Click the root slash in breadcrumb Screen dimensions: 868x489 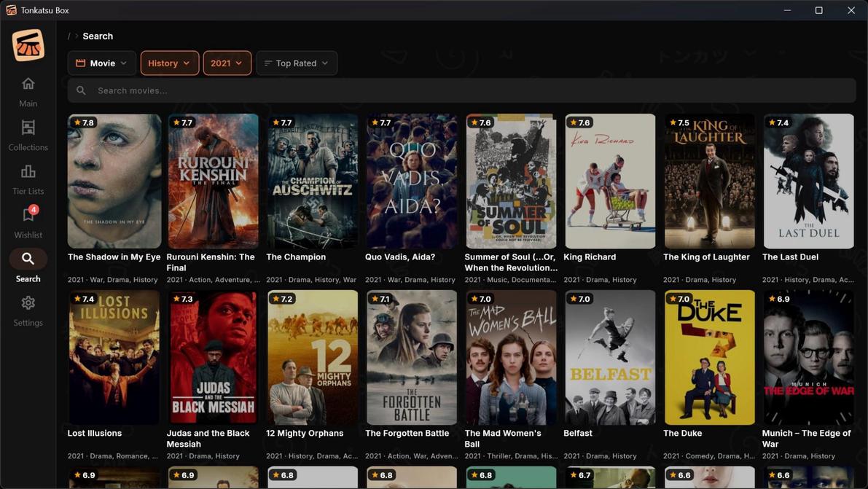point(69,36)
